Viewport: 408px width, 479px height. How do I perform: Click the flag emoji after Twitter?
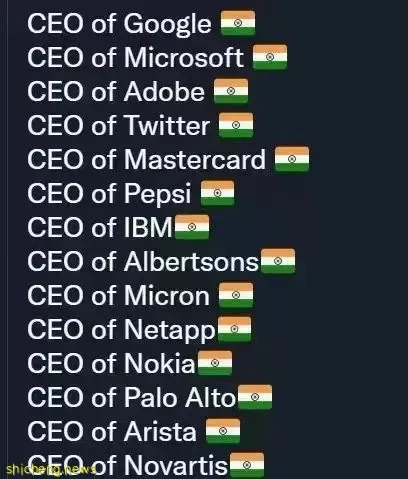[x=236, y=125]
